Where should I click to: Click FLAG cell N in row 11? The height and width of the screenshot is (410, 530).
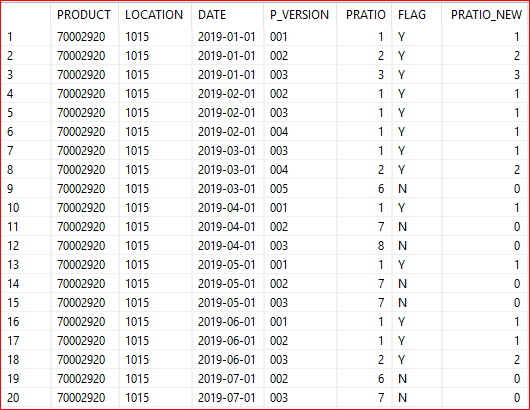pos(402,226)
